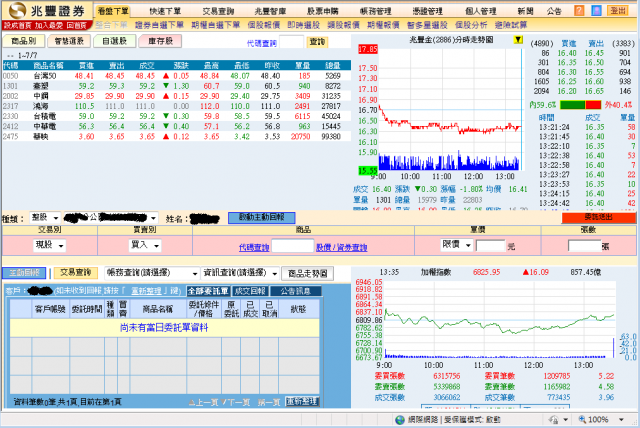Screen dimensions: 640x428
Task: Click the Mega Securities logo
Action: [x=47, y=11]
